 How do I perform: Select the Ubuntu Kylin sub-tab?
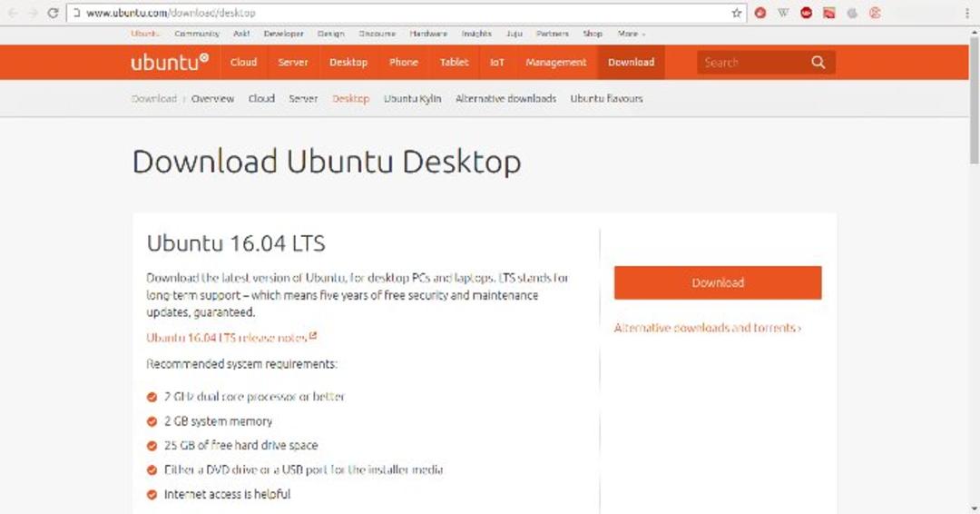pos(413,99)
